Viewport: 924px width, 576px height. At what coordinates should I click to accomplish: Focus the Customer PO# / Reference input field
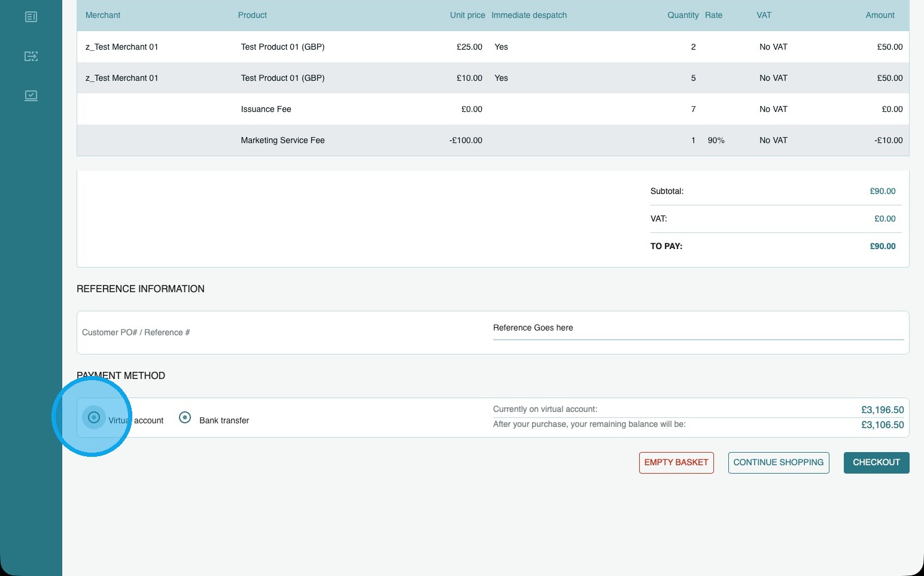(x=698, y=328)
